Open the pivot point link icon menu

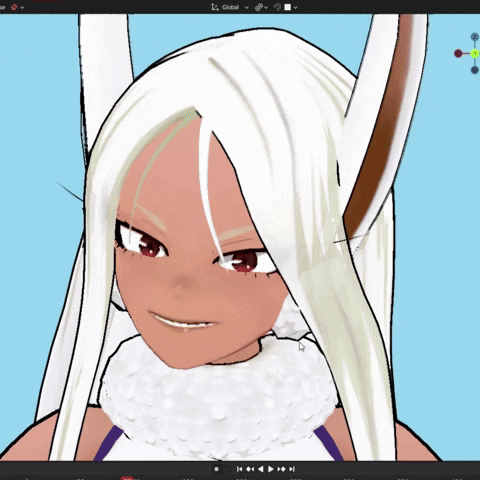click(x=261, y=7)
